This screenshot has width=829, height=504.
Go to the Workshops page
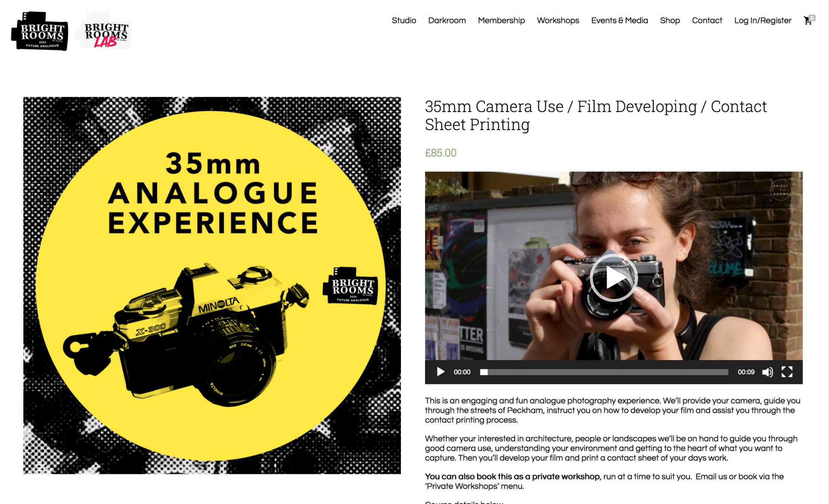[558, 20]
